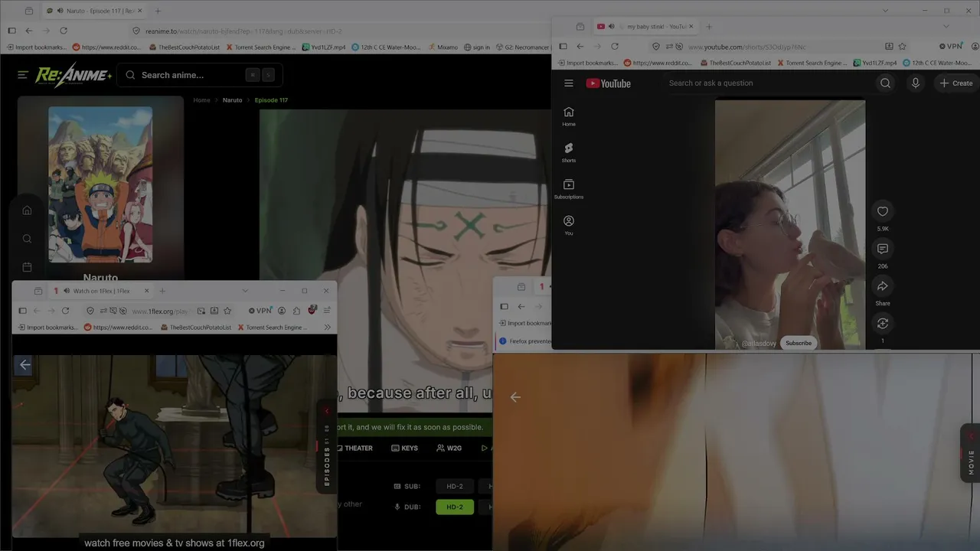Open comments on the YouTube short
Image resolution: width=980 pixels, height=551 pixels.
coord(883,249)
